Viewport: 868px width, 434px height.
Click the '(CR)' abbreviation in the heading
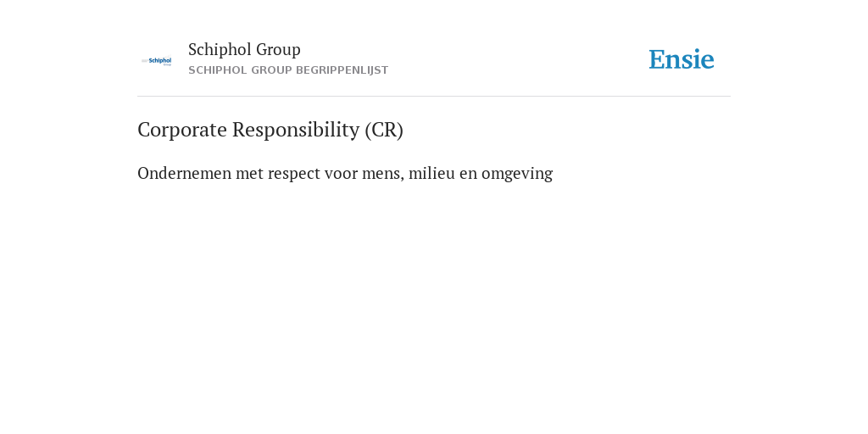(384, 130)
